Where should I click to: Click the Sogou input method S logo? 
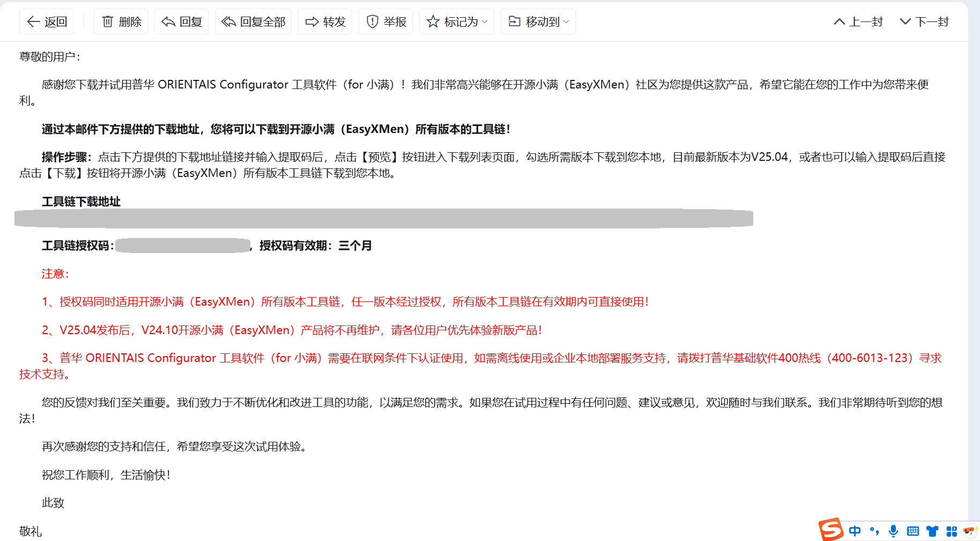point(831,530)
